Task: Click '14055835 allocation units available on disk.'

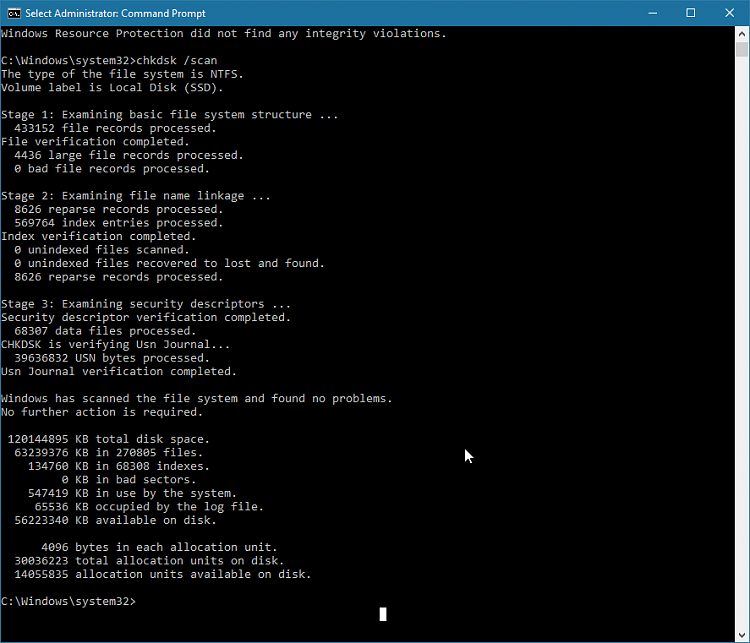Action: [x=163, y=574]
